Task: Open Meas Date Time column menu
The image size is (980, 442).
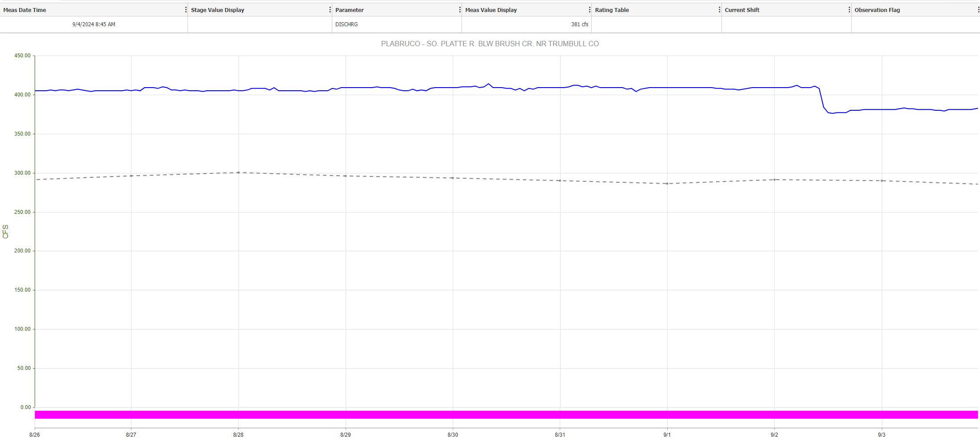Action: 186,10
